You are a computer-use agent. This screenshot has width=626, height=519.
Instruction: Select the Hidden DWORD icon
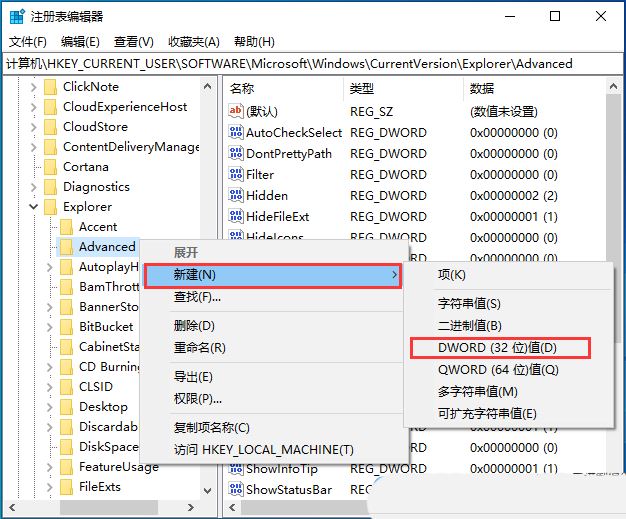pyautogui.click(x=236, y=195)
